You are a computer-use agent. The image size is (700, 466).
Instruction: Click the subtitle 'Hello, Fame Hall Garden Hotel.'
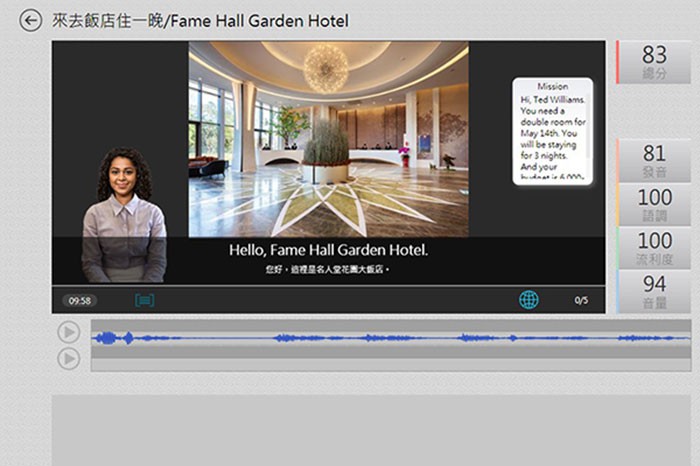click(x=328, y=250)
